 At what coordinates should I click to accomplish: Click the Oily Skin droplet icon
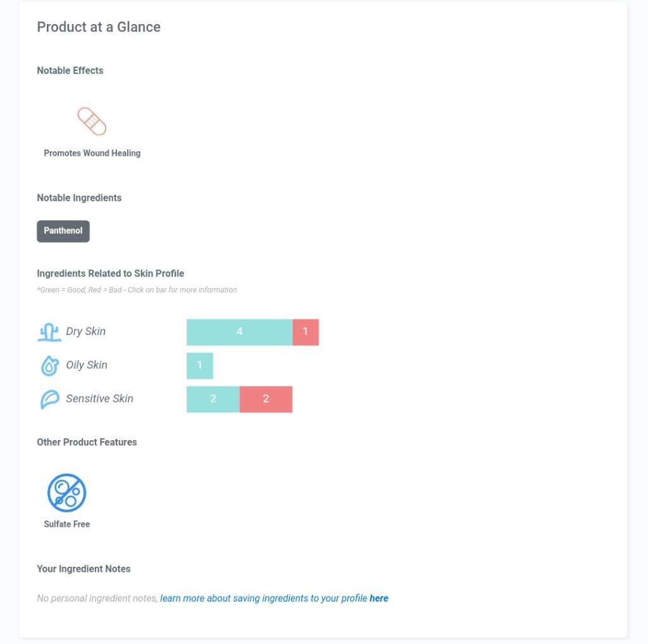tap(49, 365)
